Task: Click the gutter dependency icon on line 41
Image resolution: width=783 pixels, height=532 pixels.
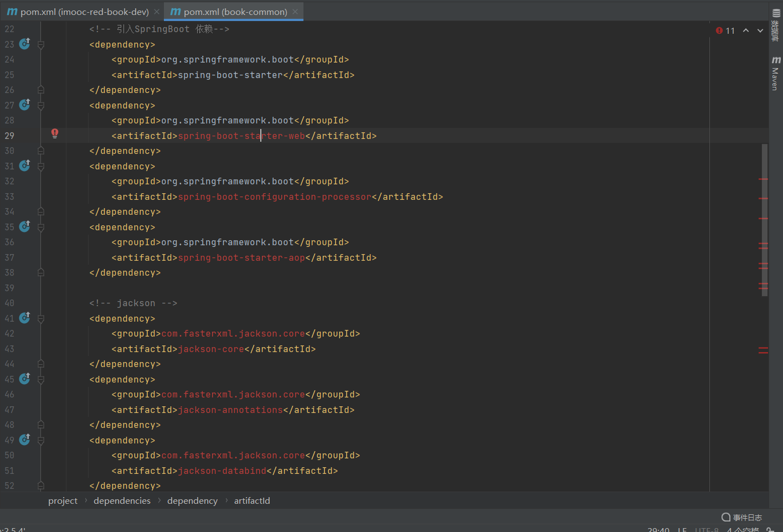Action: pos(25,317)
